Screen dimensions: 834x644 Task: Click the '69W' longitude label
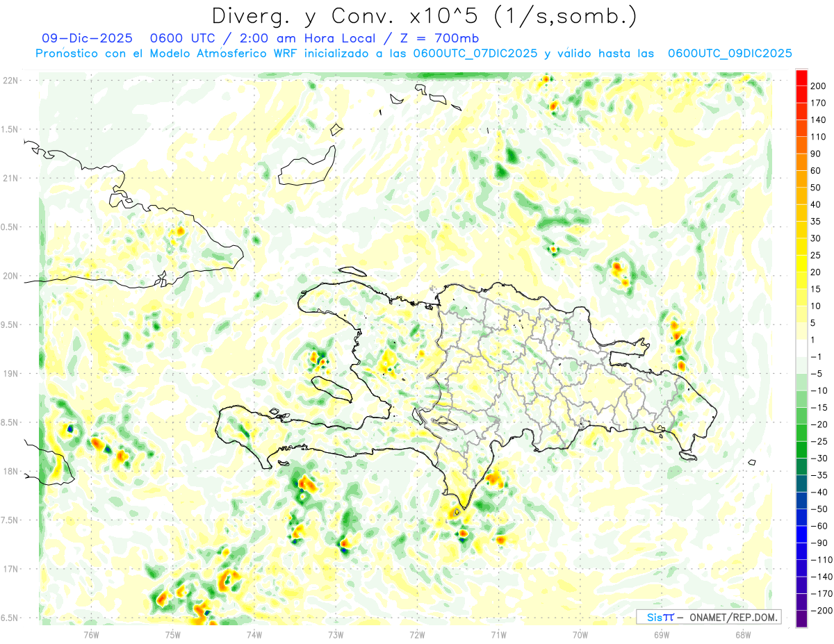point(661,635)
